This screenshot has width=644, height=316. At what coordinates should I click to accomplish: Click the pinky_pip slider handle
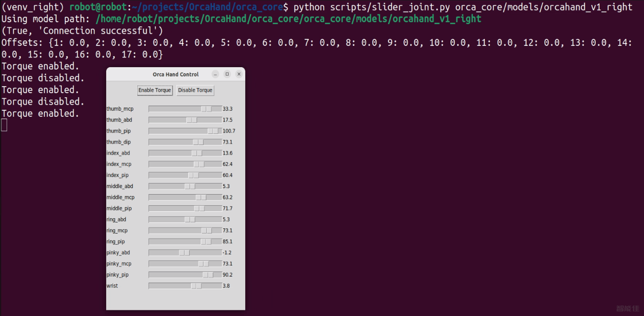(x=208, y=275)
